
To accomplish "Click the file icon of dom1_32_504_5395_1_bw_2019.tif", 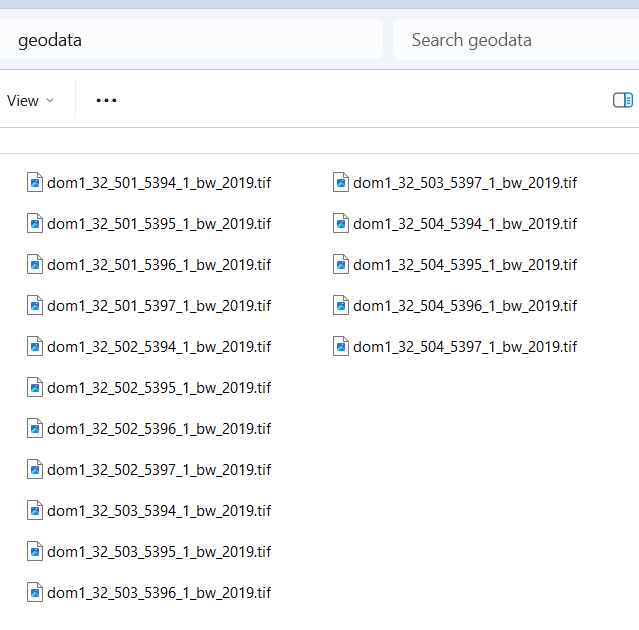I will [x=341, y=264].
